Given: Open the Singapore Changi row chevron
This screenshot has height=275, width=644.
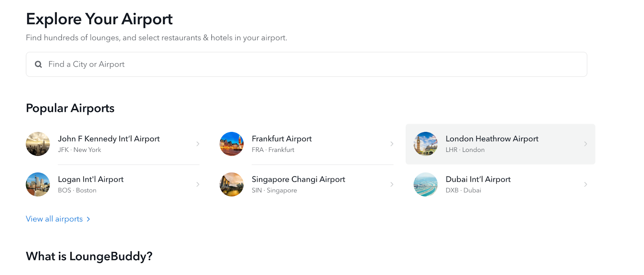Looking at the screenshot, I should [x=392, y=185].
